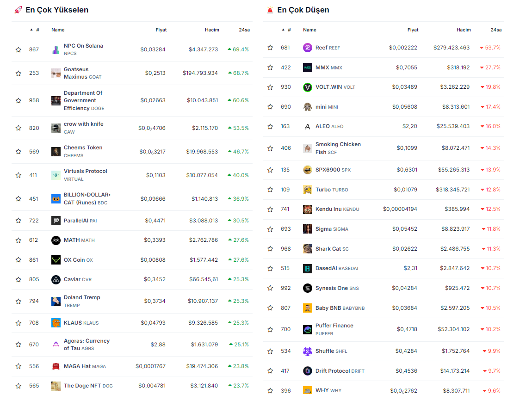This screenshot has width=532, height=394.
Task: Click the VOLT.WIN coin logo
Action: point(308,87)
